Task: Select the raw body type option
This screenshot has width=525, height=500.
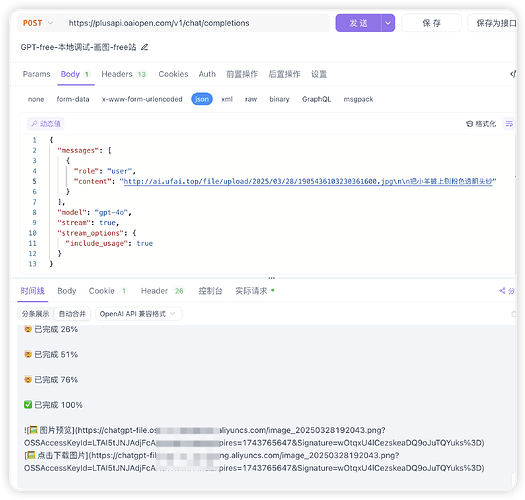Action: 251,99
